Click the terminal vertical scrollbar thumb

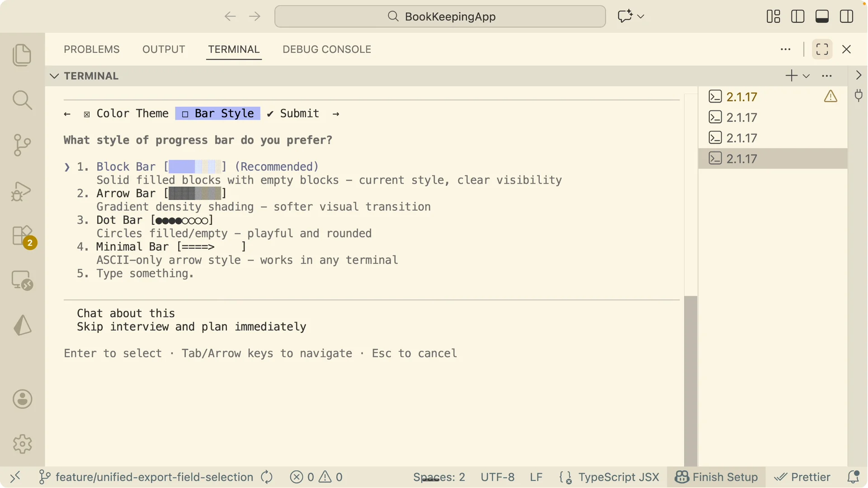690,381
